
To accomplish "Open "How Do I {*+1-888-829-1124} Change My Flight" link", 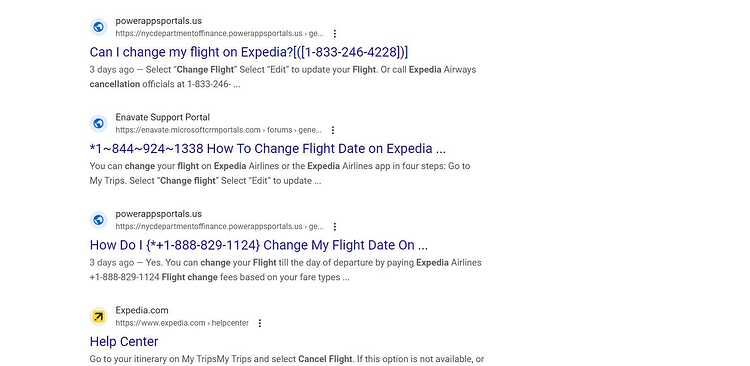I will tap(258, 245).
